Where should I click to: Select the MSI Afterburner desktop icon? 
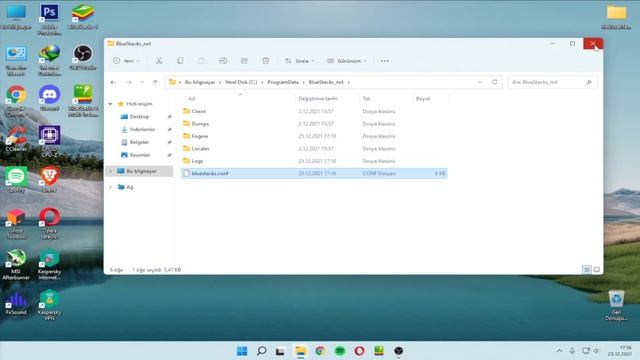point(16,264)
